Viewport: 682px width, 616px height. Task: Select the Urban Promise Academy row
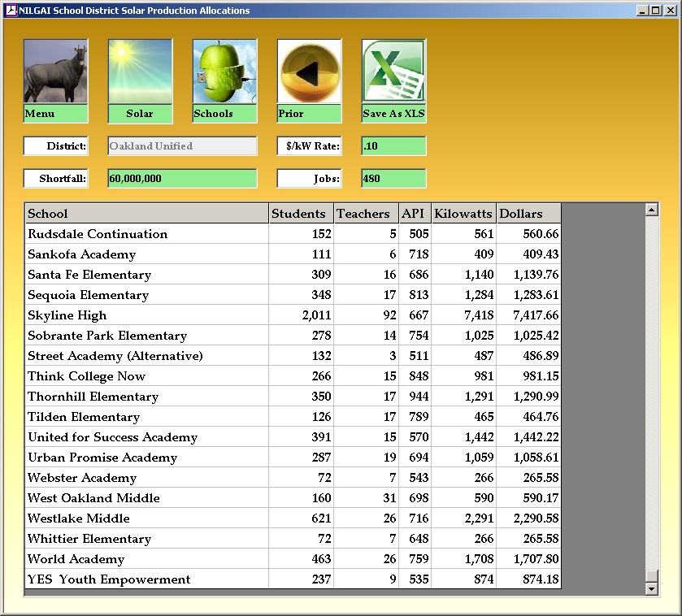293,458
